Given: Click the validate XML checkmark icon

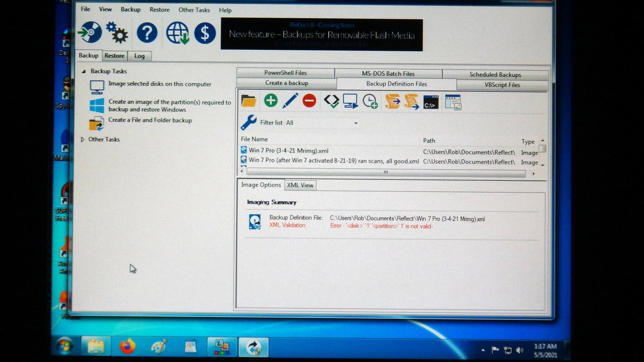Looking at the screenshot, I should [331, 101].
